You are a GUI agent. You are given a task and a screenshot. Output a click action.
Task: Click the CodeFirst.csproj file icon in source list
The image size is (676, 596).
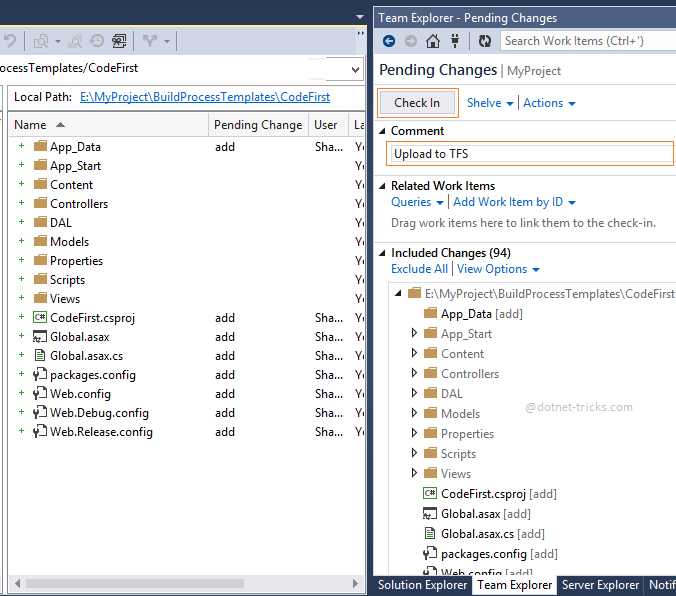(40, 317)
